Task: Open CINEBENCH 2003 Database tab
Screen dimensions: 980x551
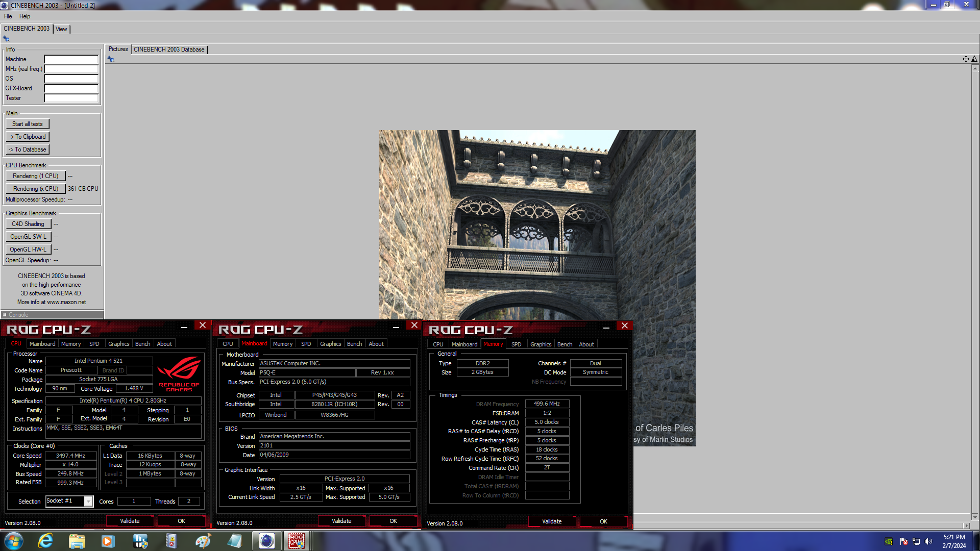Action: click(169, 49)
